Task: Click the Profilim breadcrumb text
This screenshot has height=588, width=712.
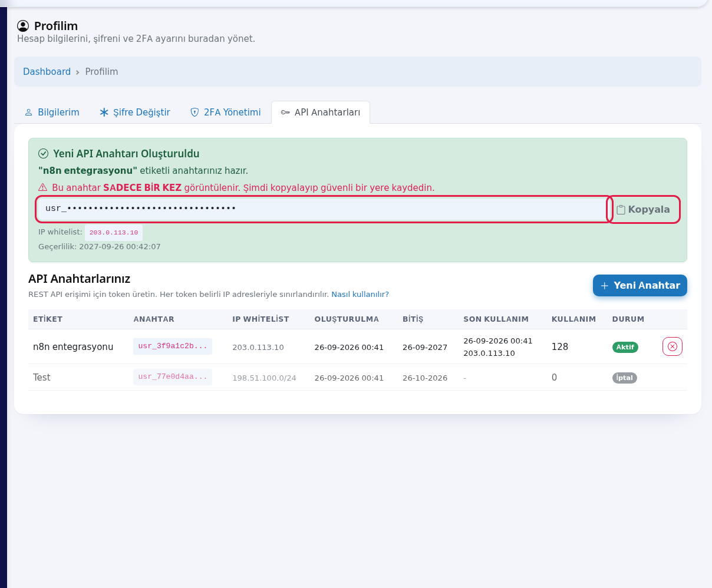Action: pos(101,71)
